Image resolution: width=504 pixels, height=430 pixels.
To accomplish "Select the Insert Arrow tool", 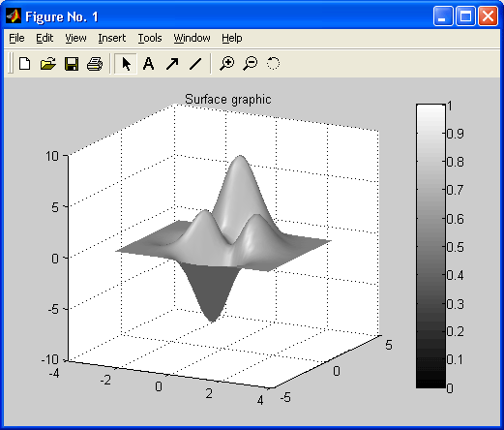I will [172, 64].
